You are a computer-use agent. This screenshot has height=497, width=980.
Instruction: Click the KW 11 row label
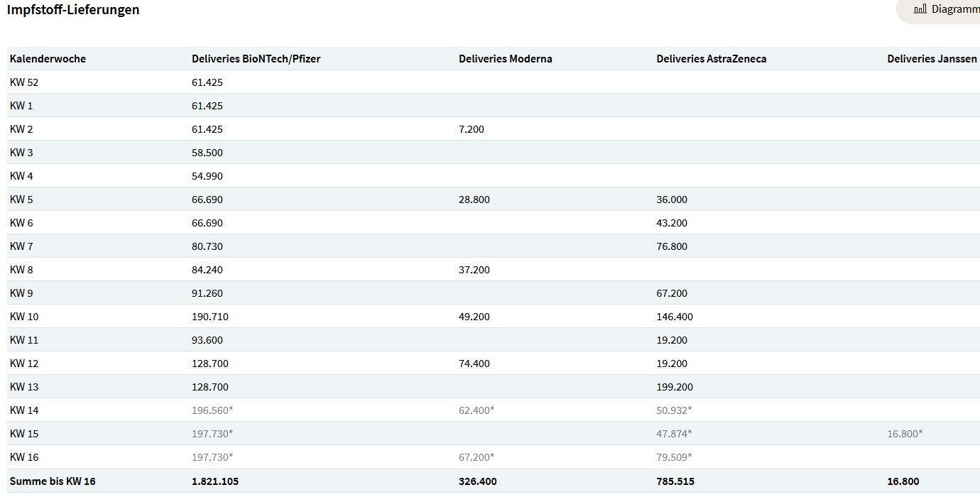click(24, 340)
